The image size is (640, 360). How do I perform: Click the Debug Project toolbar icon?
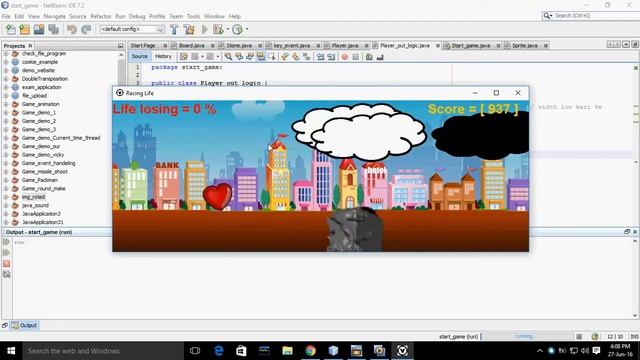pyautogui.click(x=218, y=29)
